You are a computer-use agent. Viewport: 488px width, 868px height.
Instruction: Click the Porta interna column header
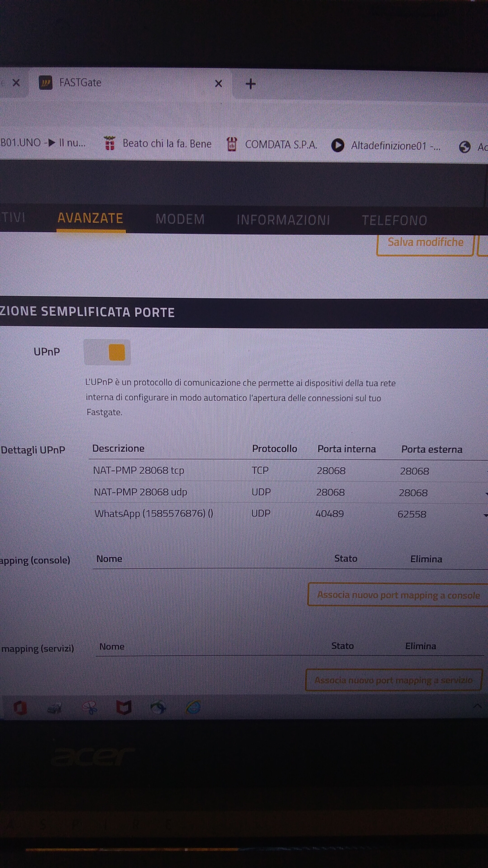click(347, 449)
